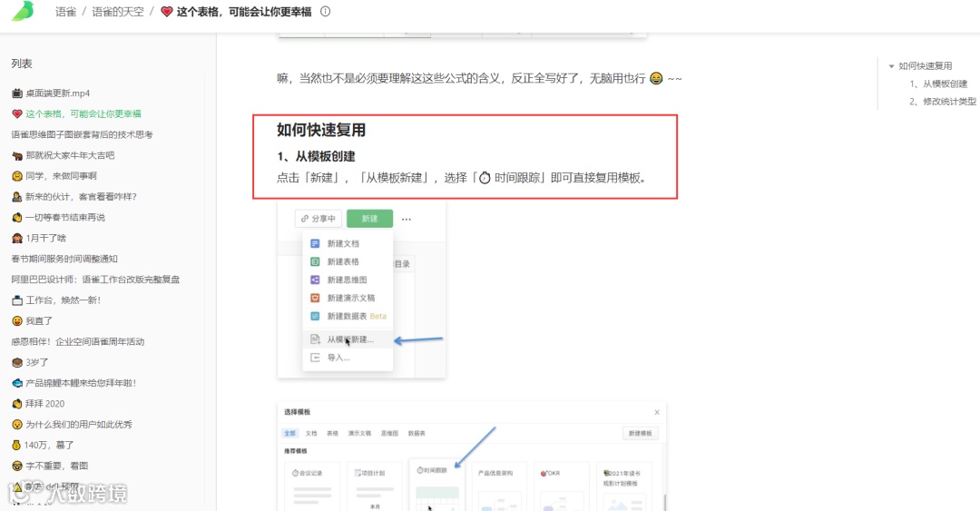
Task: Click the face emoji beside 为什么我们的用户如此优秀
Action: 17,424
